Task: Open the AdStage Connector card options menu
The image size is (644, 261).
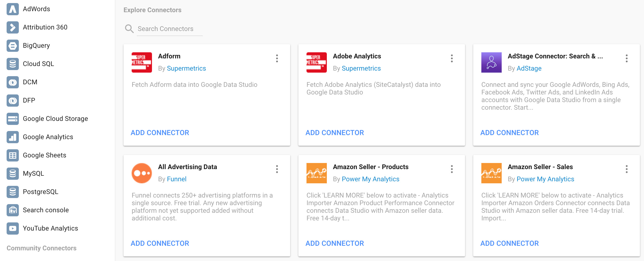Action: (627, 58)
